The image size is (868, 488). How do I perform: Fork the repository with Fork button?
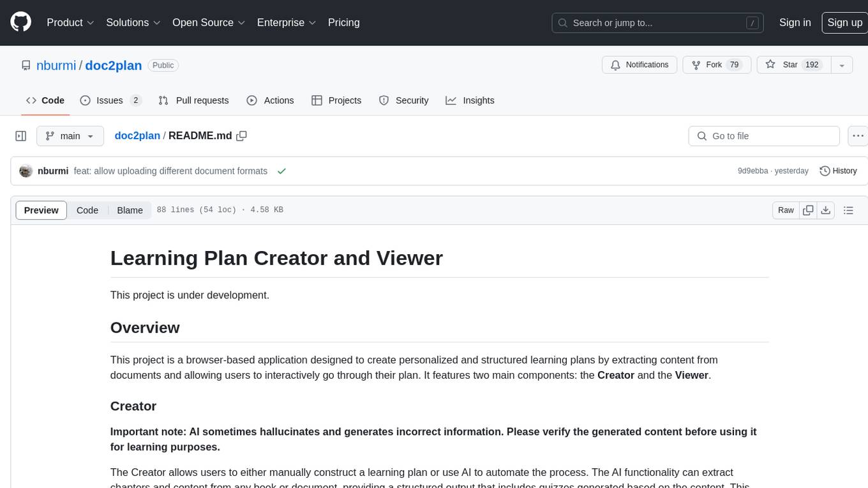[x=717, y=65]
